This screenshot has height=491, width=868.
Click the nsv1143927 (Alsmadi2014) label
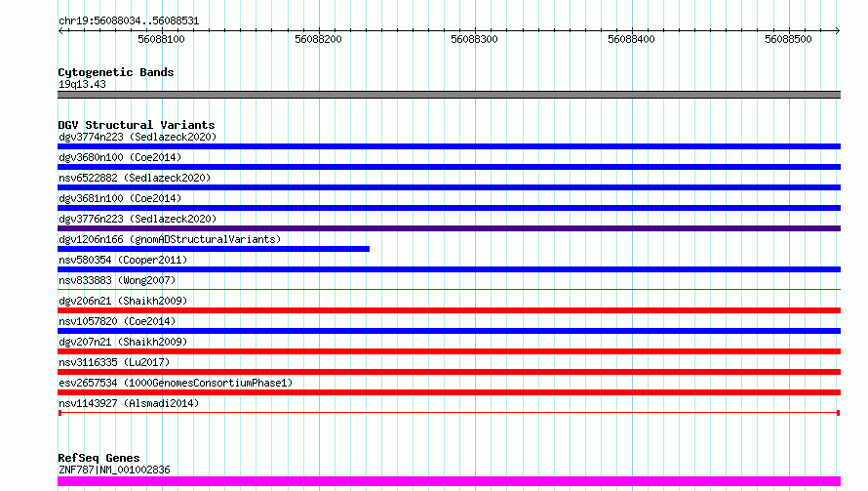click(129, 403)
